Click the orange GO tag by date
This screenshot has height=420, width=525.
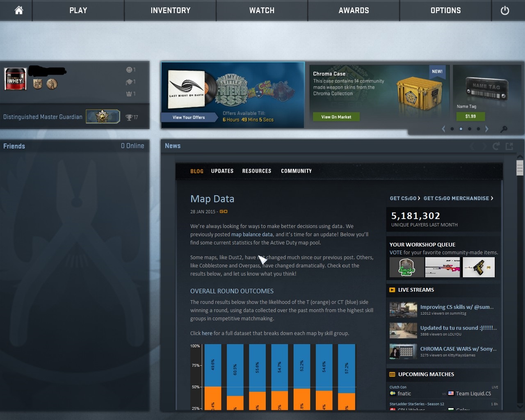click(x=224, y=212)
